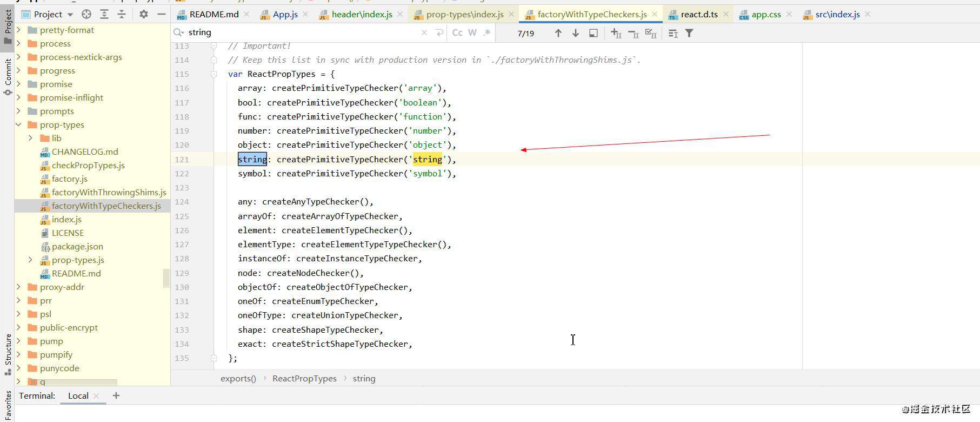This screenshot has height=422, width=980.
Task: Switch to app.css tab
Action: coord(766,15)
